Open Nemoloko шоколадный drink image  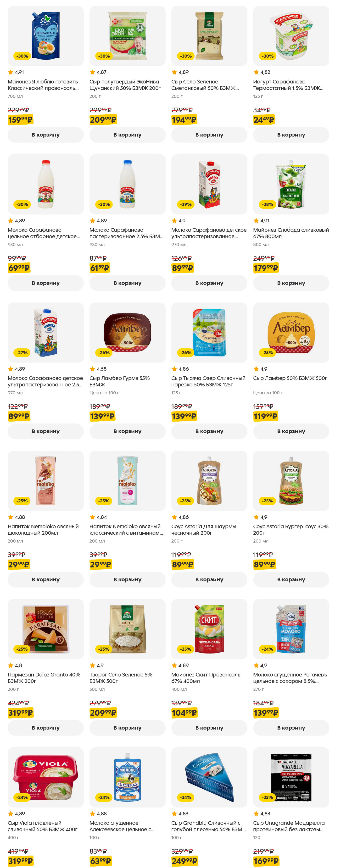pyautogui.click(x=45, y=480)
